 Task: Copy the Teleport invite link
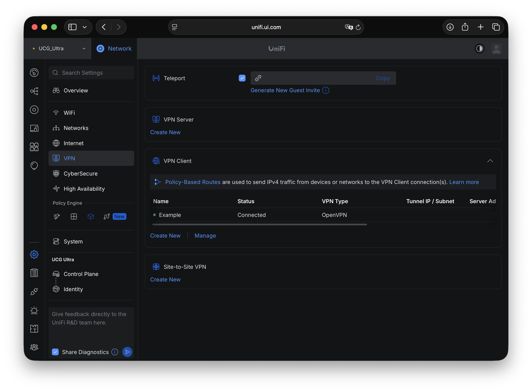(x=383, y=78)
